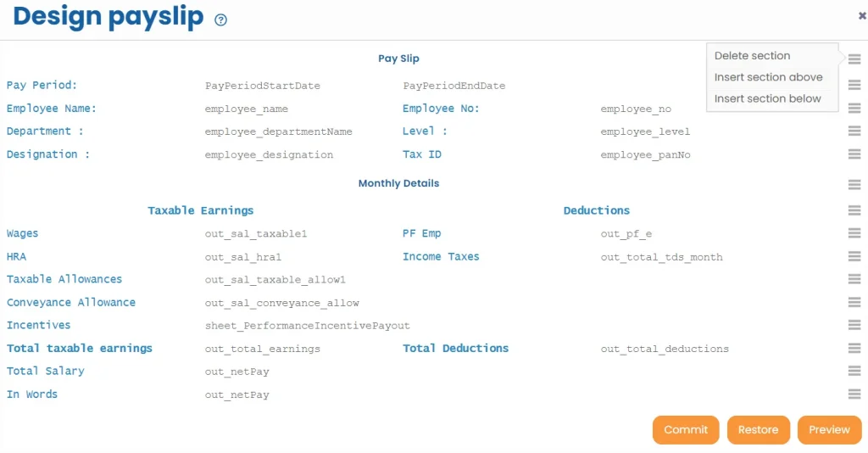
Task: Open hamburger menu for Designation row
Action: point(854,154)
